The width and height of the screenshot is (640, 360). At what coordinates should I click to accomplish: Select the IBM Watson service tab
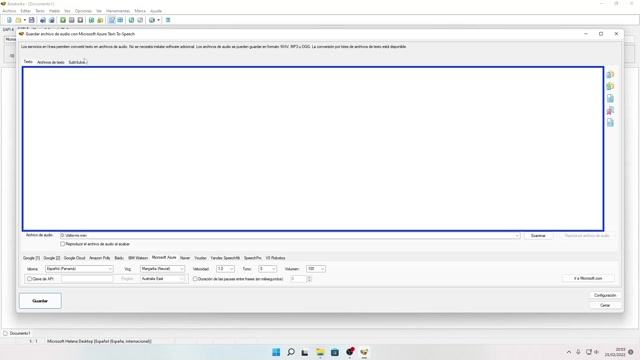coord(138,258)
